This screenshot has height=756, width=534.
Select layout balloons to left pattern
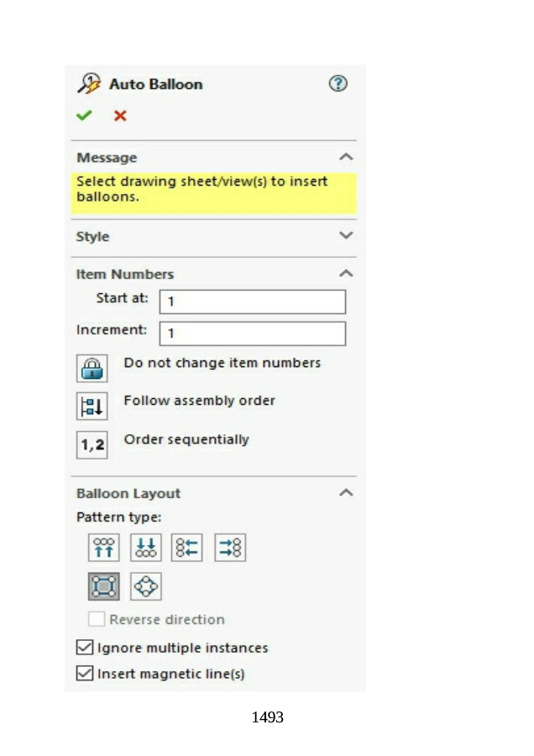click(x=187, y=548)
